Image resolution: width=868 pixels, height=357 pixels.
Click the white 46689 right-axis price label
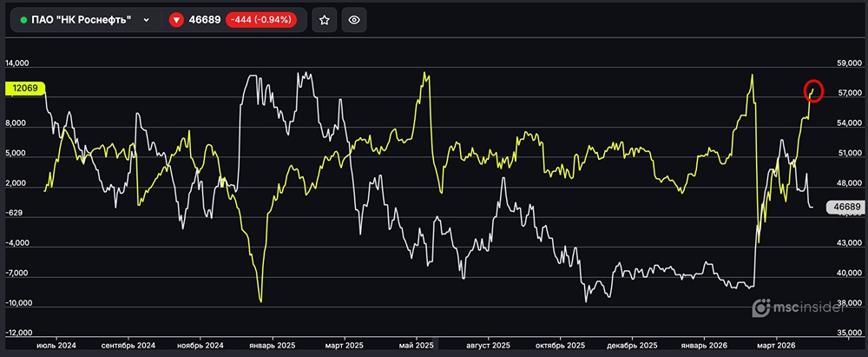click(x=844, y=208)
